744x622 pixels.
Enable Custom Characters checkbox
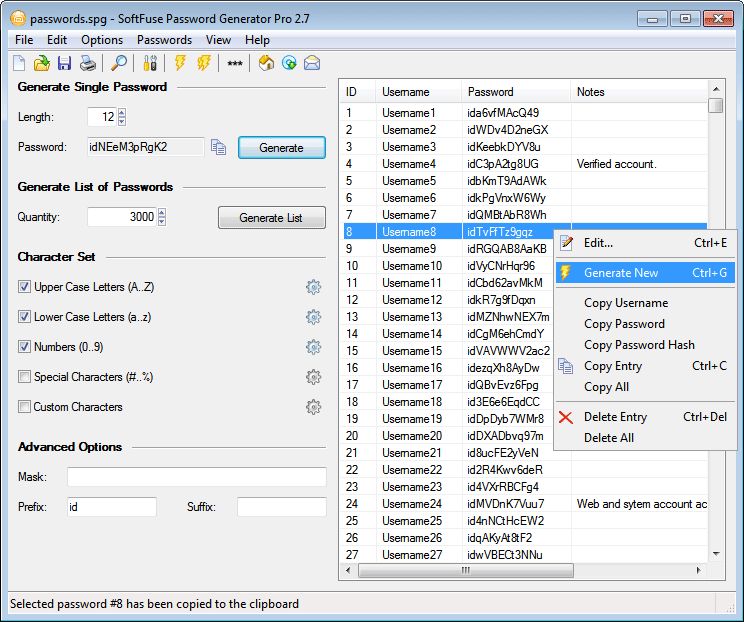click(24, 407)
